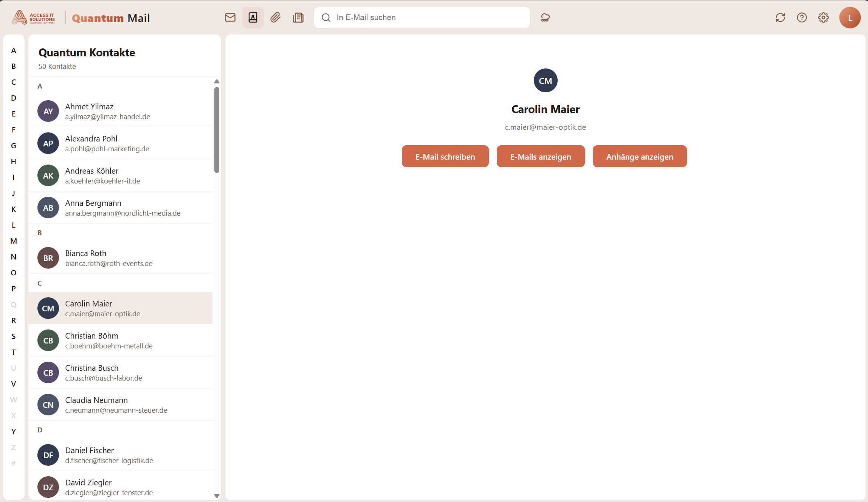Click the contact list scroll down arrow
The image size is (868, 502).
[x=217, y=496]
